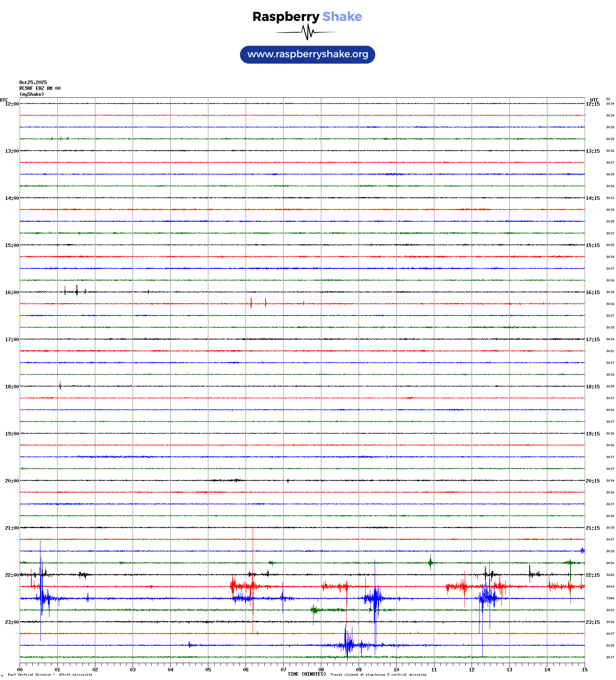The image size is (616, 680).
Task: Select the RC98F EHZ AM 00 station label
Action: tap(40, 88)
